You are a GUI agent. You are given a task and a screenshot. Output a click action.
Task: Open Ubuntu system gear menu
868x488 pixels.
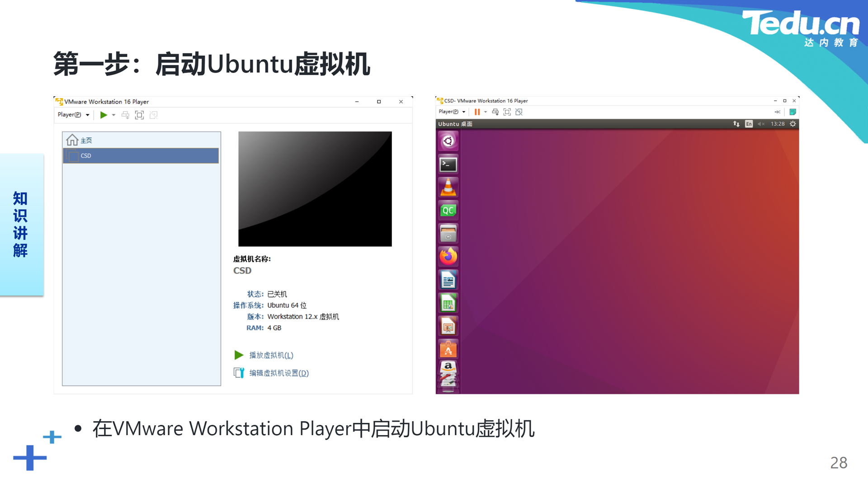coord(793,124)
